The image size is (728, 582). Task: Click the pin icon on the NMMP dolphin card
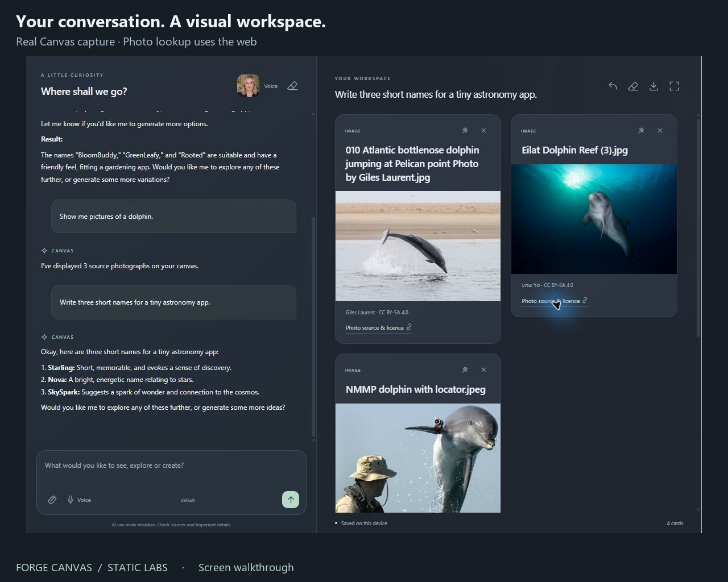[465, 370]
